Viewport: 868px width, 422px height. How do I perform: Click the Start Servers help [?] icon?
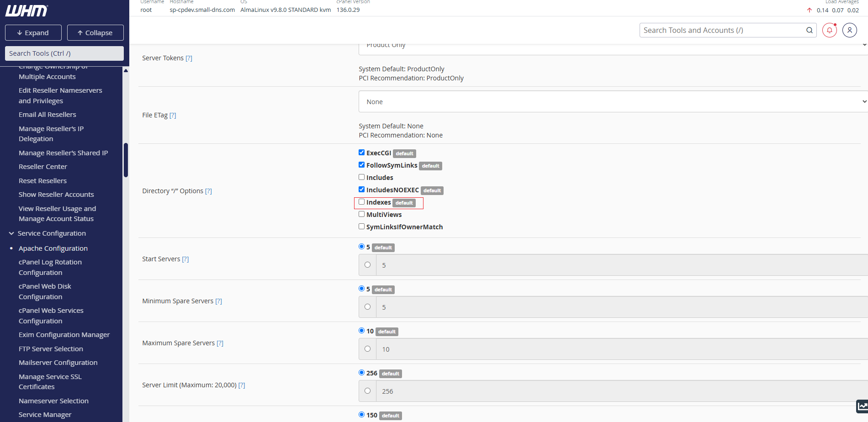click(185, 259)
